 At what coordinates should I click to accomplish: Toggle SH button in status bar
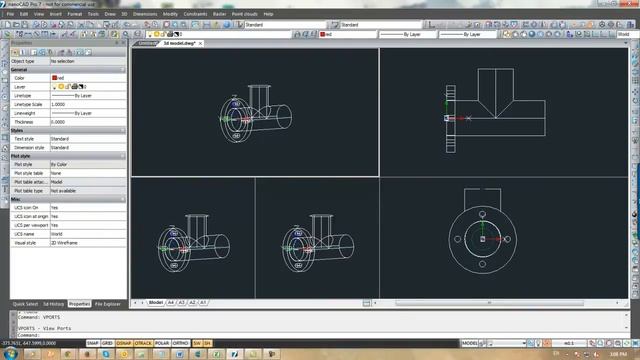pyautogui.click(x=207, y=343)
